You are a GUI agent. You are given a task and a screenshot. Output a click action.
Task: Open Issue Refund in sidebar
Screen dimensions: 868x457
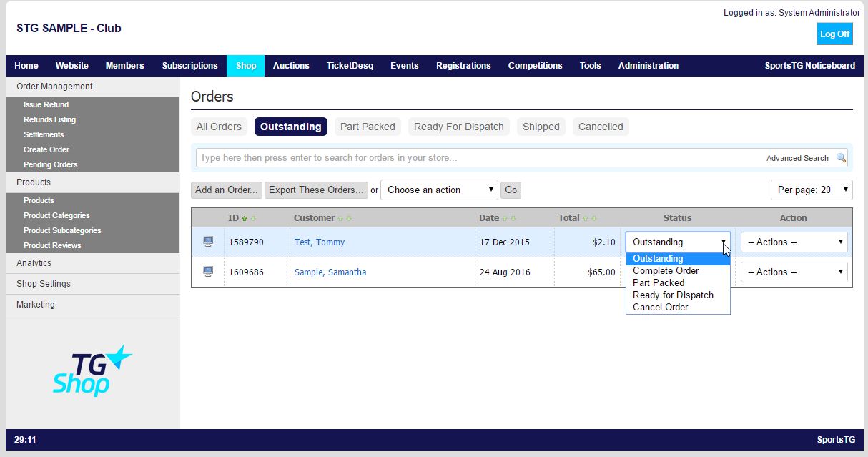point(46,104)
